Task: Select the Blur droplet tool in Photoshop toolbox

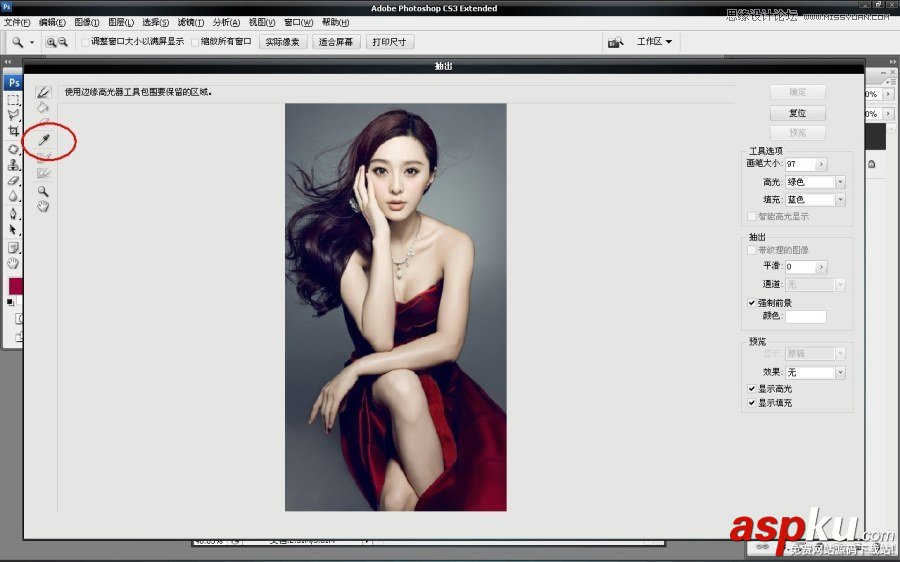Action: pos(13,196)
